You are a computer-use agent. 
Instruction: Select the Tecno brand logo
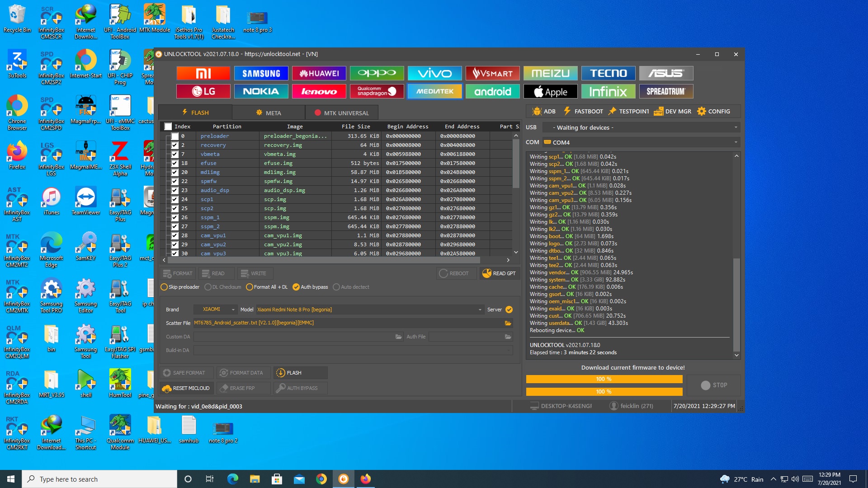click(608, 73)
